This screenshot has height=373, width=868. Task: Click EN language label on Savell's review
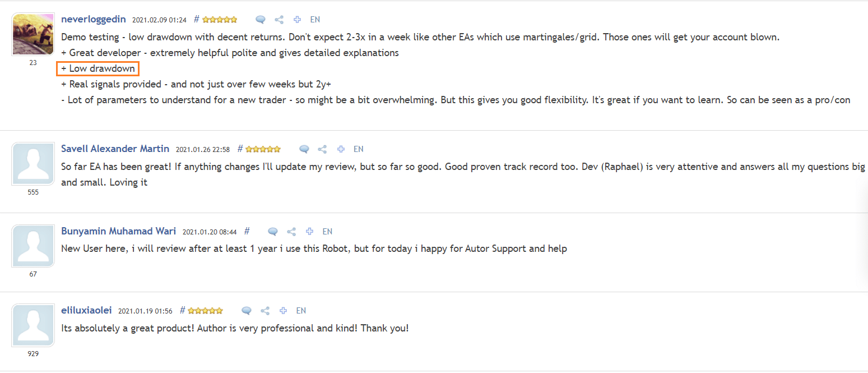(x=359, y=149)
